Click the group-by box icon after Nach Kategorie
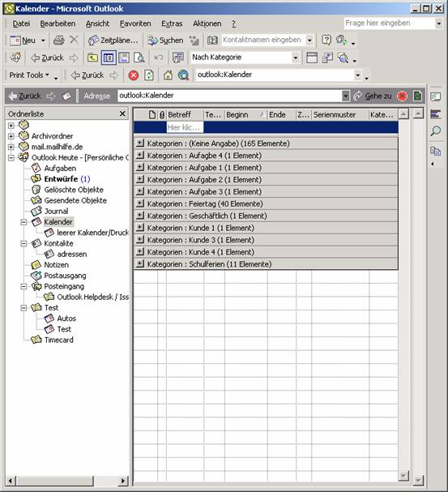 tap(312, 58)
